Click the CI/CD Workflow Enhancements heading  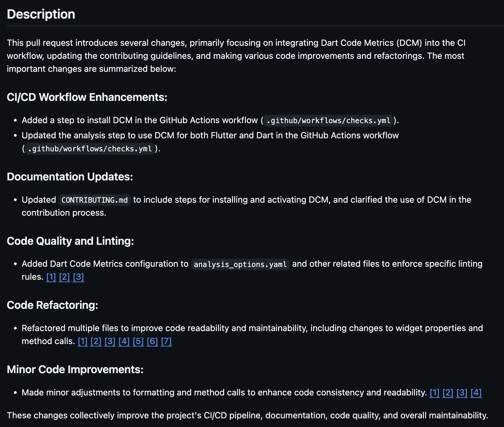coord(87,97)
